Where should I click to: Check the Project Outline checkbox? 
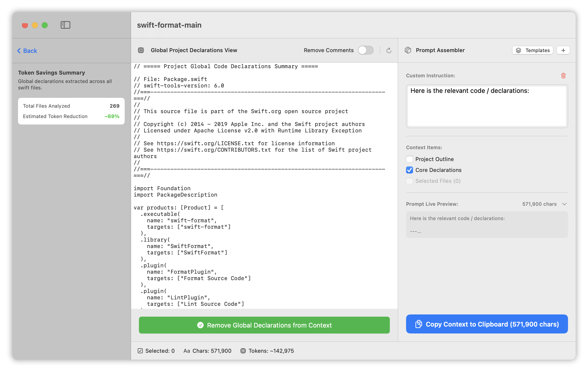(410, 159)
